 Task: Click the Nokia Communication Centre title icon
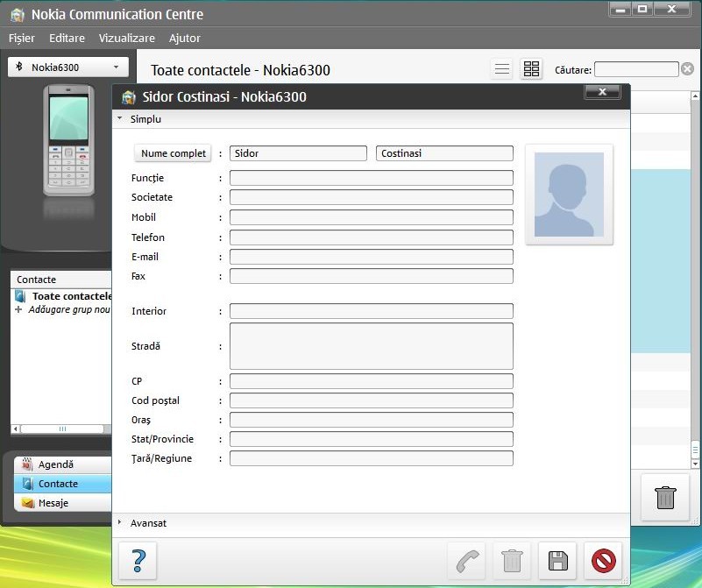click(18, 15)
